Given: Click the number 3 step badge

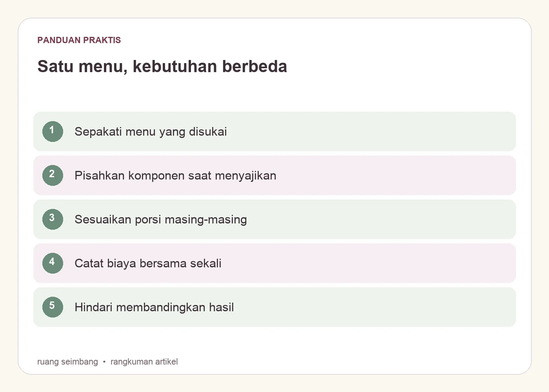Looking at the screenshot, I should tap(53, 219).
